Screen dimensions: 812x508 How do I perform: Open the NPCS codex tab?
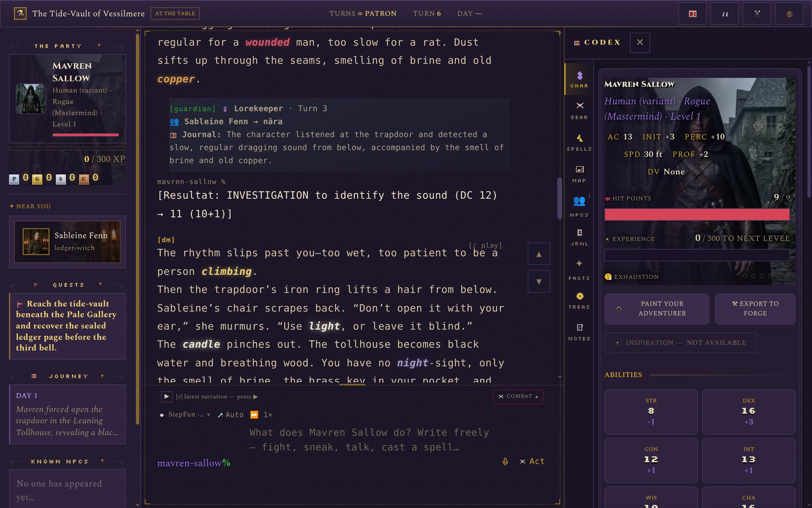tap(579, 206)
